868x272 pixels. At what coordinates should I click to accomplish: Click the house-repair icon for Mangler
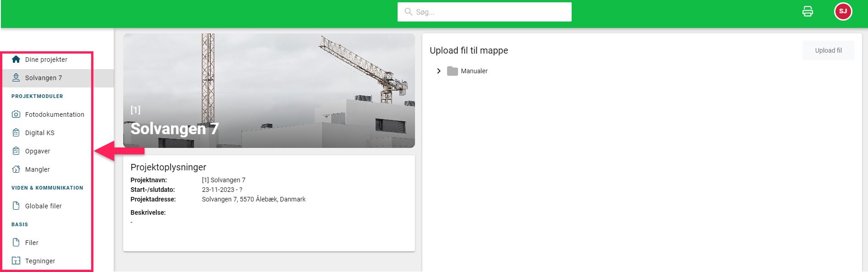pos(16,169)
